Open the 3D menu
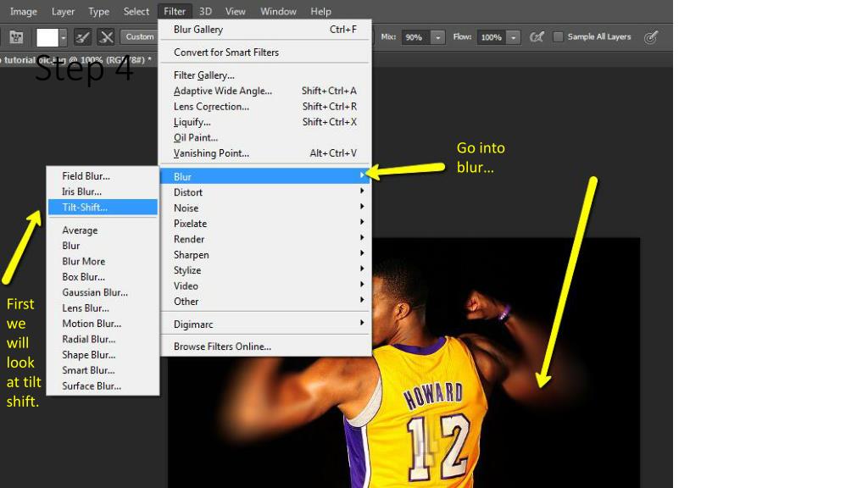The width and height of the screenshot is (868, 488). click(205, 11)
